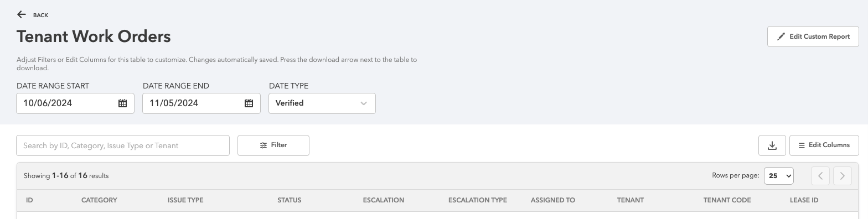Image resolution: width=868 pixels, height=219 pixels.
Task: Open the Rows per page selector
Action: [779, 176]
